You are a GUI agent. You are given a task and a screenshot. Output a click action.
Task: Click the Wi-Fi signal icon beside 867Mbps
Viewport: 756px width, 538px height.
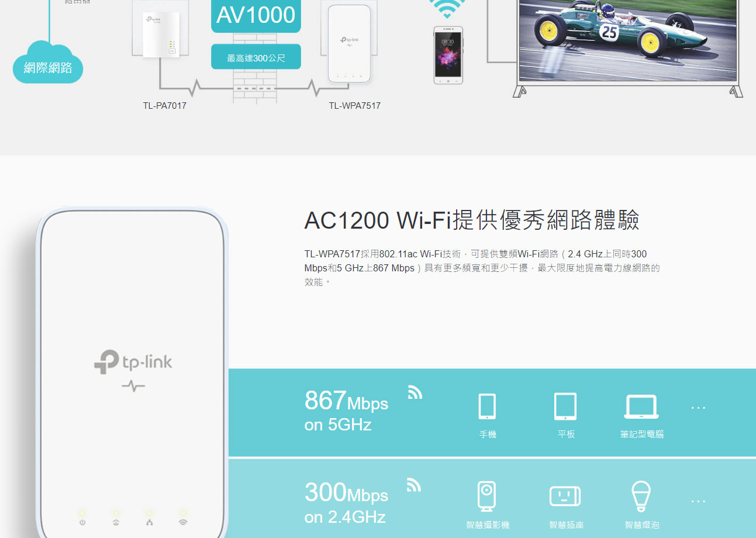pyautogui.click(x=415, y=392)
